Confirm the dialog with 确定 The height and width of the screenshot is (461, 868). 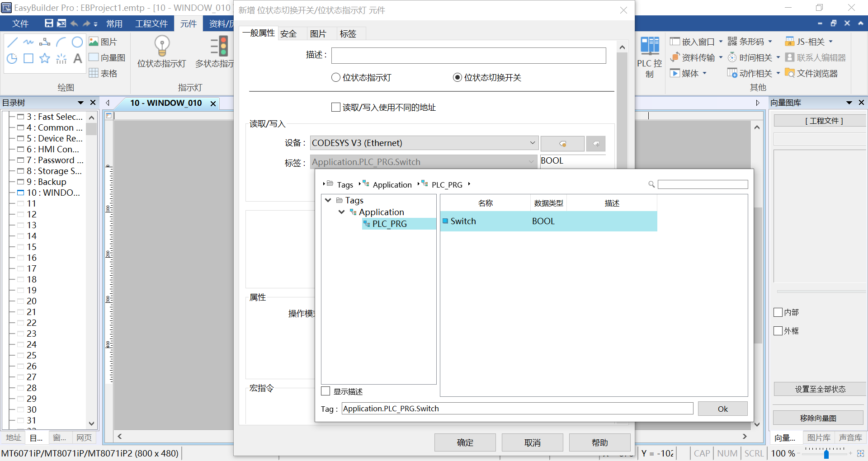[x=465, y=442]
